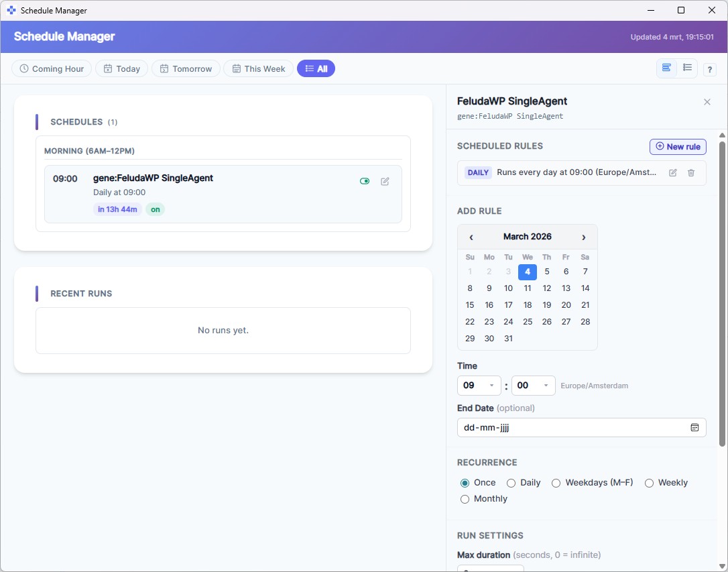Image resolution: width=728 pixels, height=572 pixels.
Task: Delete the DAILY rule with trash icon
Action: (691, 172)
